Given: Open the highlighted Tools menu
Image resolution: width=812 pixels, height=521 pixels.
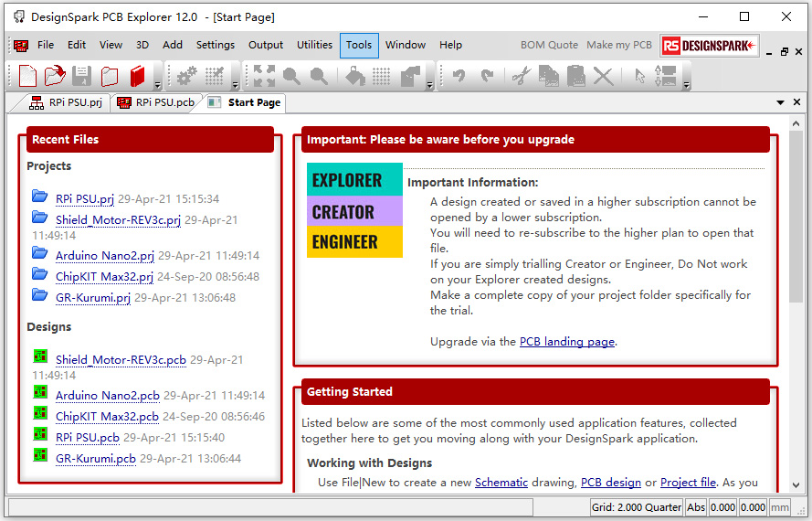Looking at the screenshot, I should click(359, 45).
